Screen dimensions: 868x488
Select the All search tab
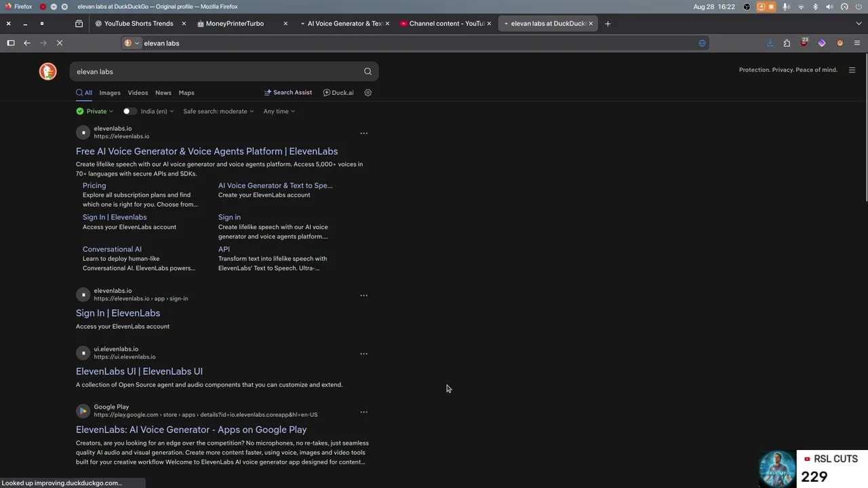coord(84,93)
